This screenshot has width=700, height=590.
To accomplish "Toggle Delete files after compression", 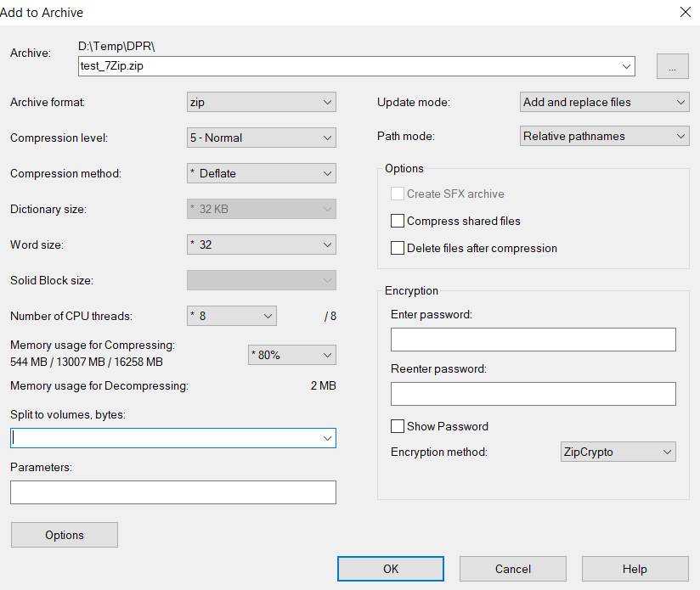I will coord(398,248).
